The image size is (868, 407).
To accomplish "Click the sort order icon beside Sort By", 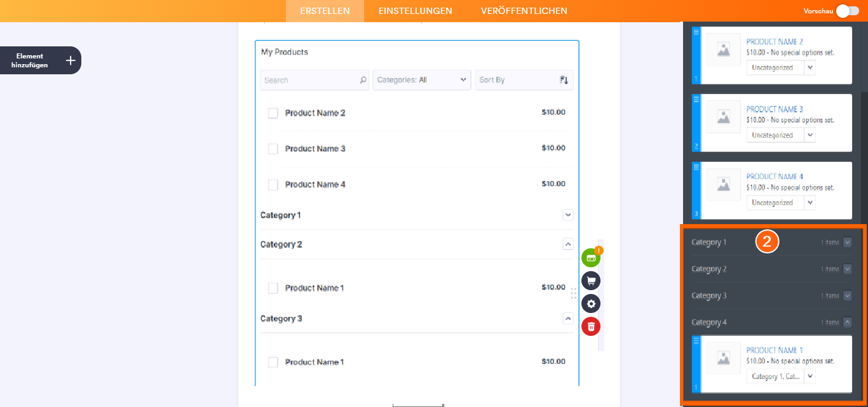I will click(564, 80).
